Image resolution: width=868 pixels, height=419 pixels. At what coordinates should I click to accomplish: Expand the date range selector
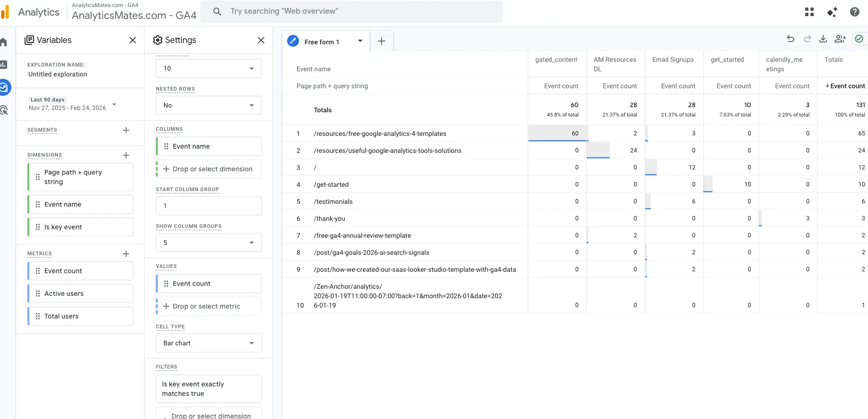tap(114, 104)
